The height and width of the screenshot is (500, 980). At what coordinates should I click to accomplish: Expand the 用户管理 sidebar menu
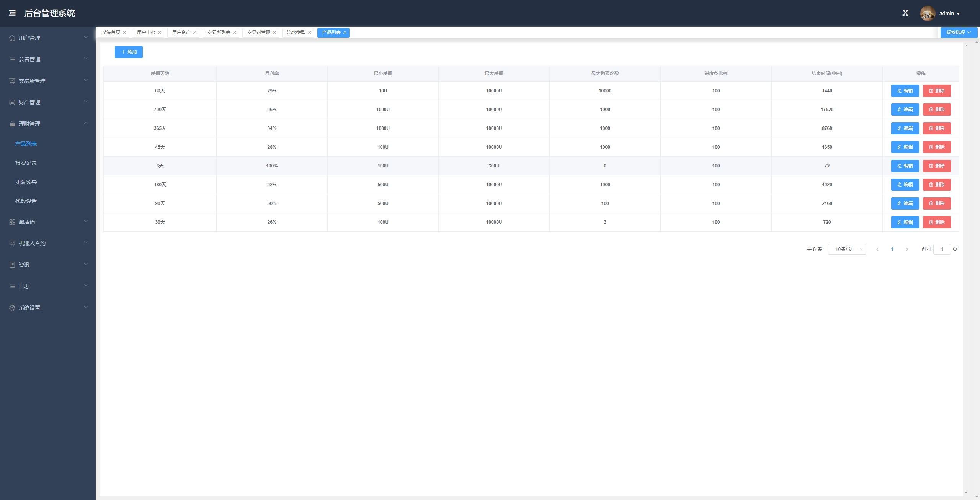47,38
